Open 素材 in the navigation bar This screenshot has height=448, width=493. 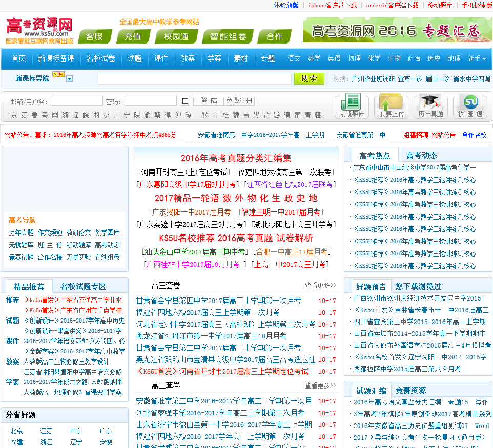[x=241, y=59]
